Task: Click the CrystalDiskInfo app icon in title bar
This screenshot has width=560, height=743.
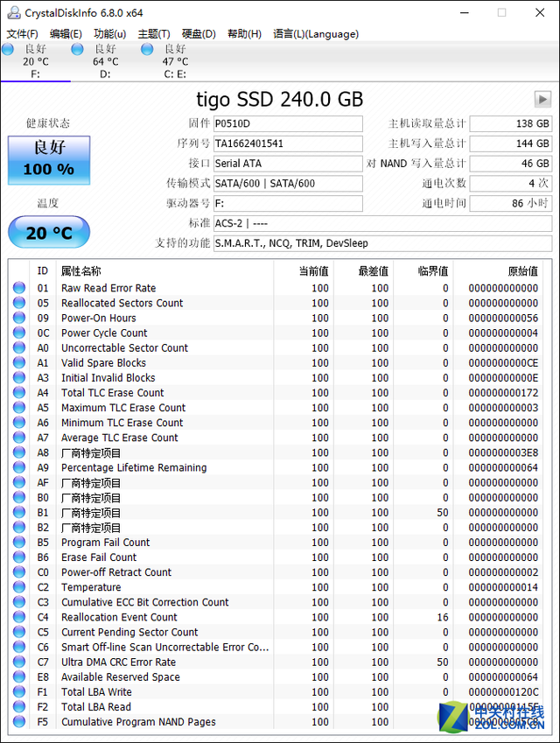Action: [10, 12]
